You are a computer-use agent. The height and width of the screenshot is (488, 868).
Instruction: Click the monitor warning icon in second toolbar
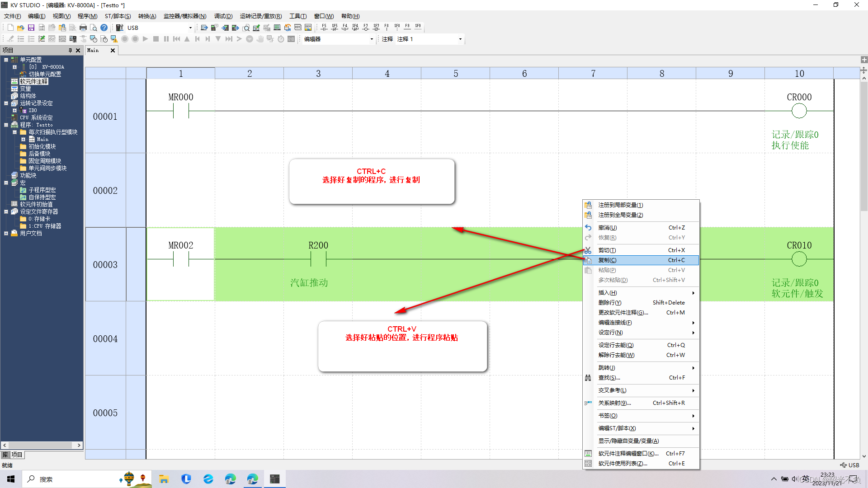114,39
